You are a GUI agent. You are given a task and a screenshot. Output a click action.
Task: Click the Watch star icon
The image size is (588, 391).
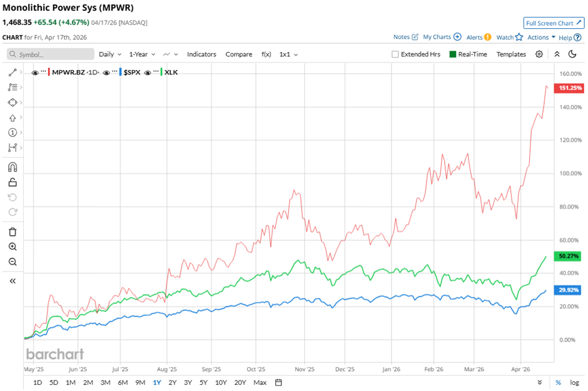pyautogui.click(x=519, y=37)
